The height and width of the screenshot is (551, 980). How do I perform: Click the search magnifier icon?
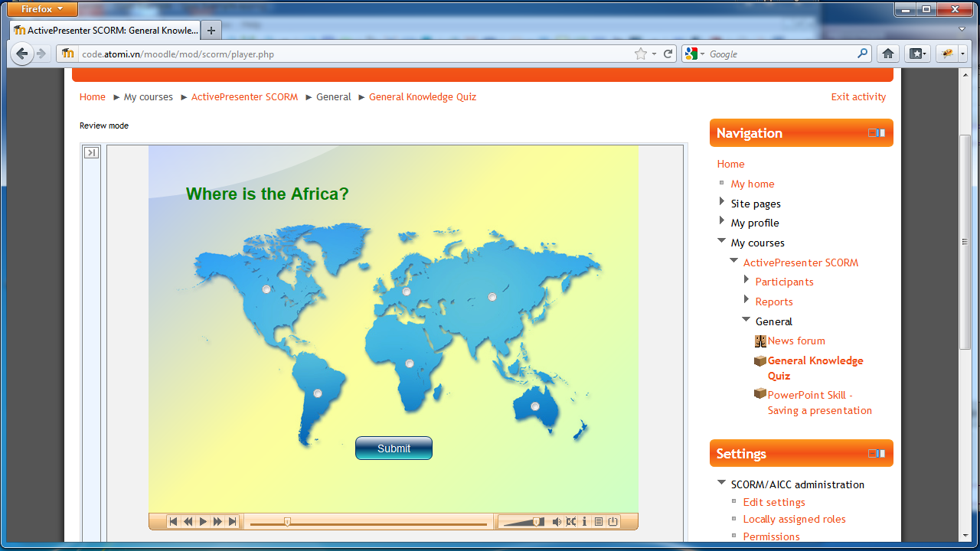[x=863, y=54]
